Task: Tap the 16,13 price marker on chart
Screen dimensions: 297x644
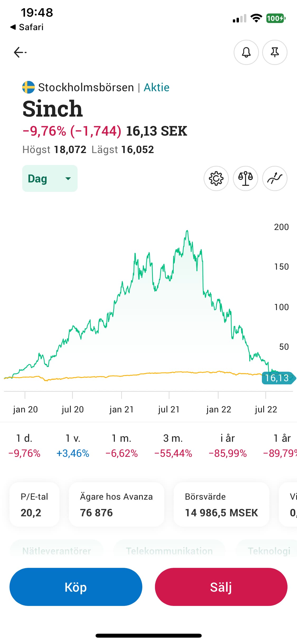Action: coord(277,378)
